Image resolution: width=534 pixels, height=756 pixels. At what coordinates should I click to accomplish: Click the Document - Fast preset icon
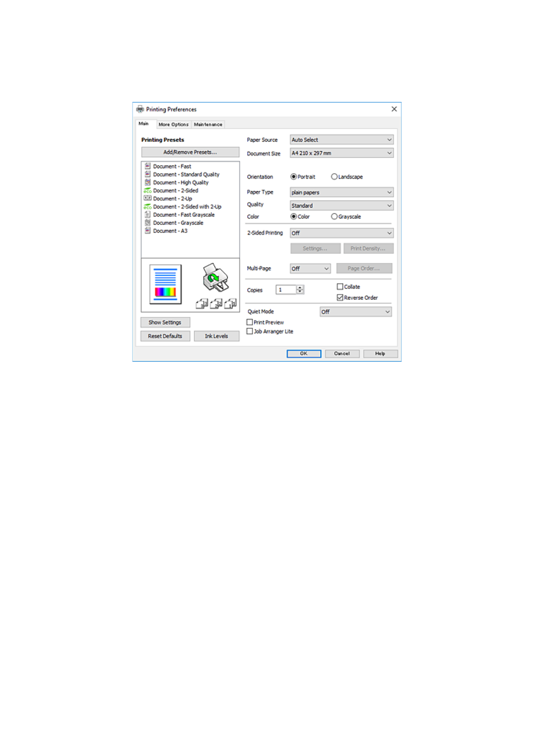click(147, 166)
